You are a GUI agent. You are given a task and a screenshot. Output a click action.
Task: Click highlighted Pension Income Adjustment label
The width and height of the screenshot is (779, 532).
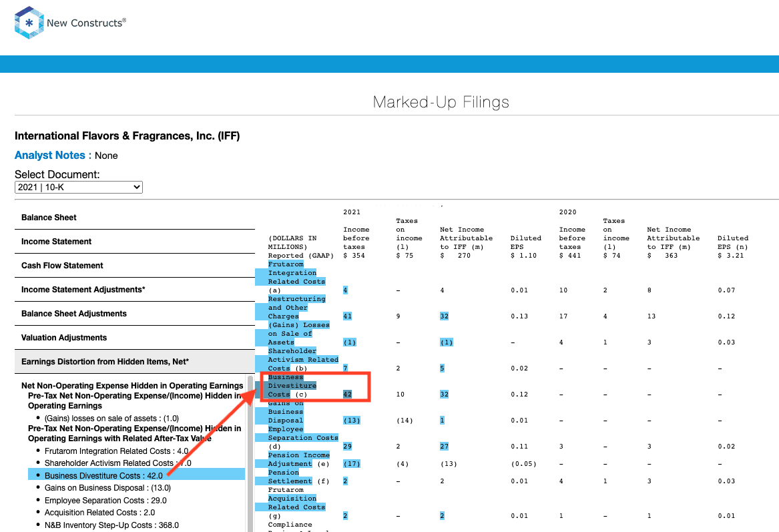(x=298, y=459)
